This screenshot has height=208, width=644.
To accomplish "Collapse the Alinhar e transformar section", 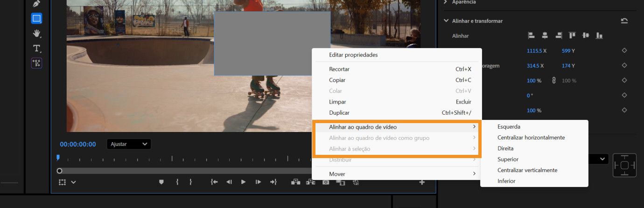I will coord(447,21).
